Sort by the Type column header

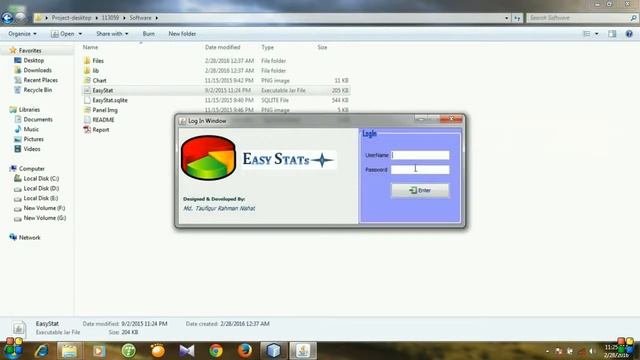click(267, 47)
